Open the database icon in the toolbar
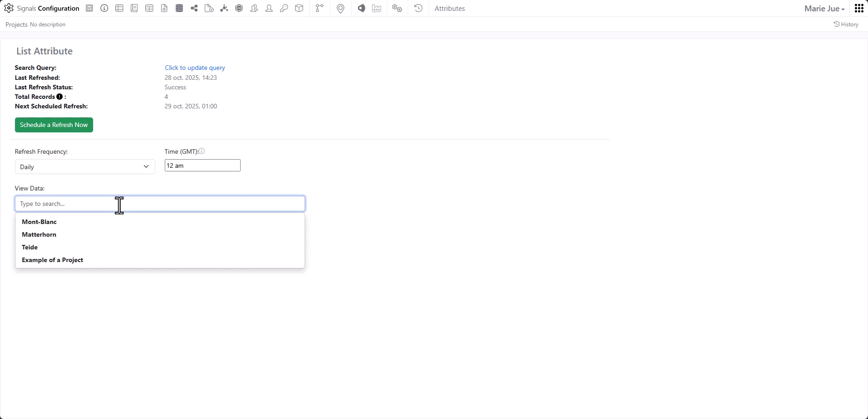This screenshot has width=868, height=419. point(179,8)
